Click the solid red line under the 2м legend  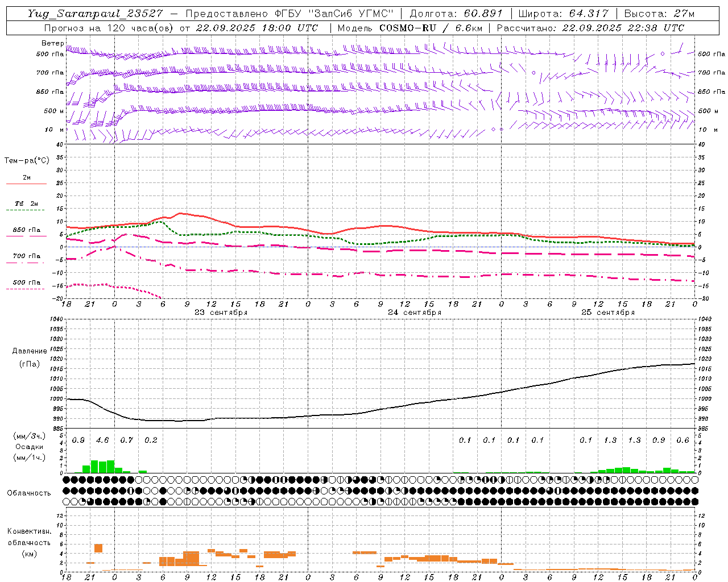(26, 184)
